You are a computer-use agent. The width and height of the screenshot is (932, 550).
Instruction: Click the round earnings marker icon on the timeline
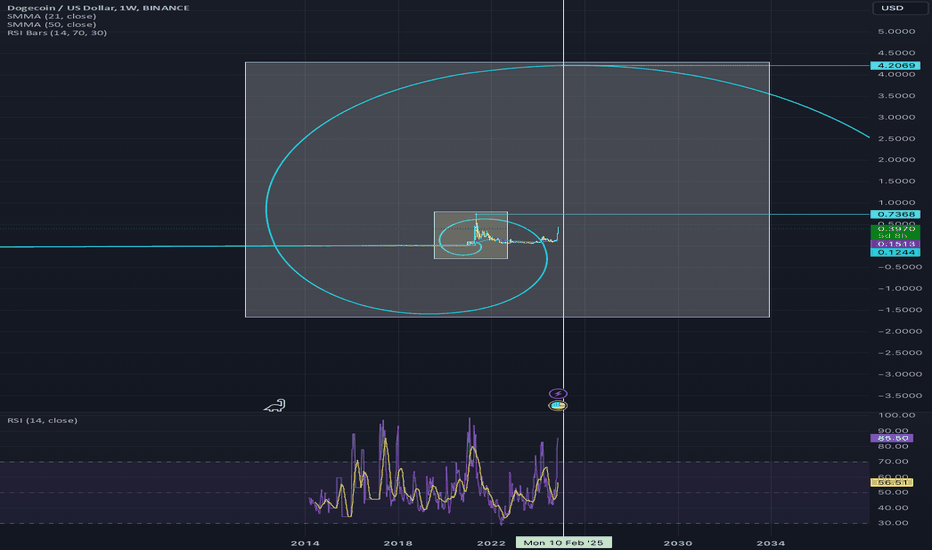558,406
